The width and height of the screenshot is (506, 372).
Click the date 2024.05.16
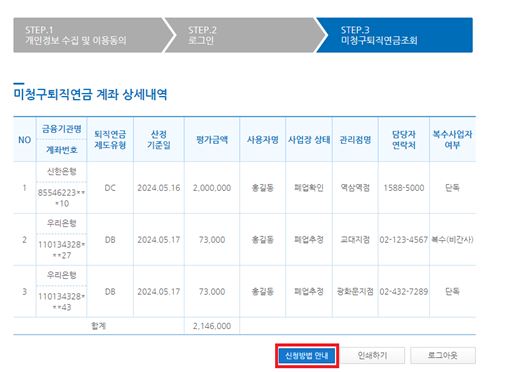pos(159,188)
